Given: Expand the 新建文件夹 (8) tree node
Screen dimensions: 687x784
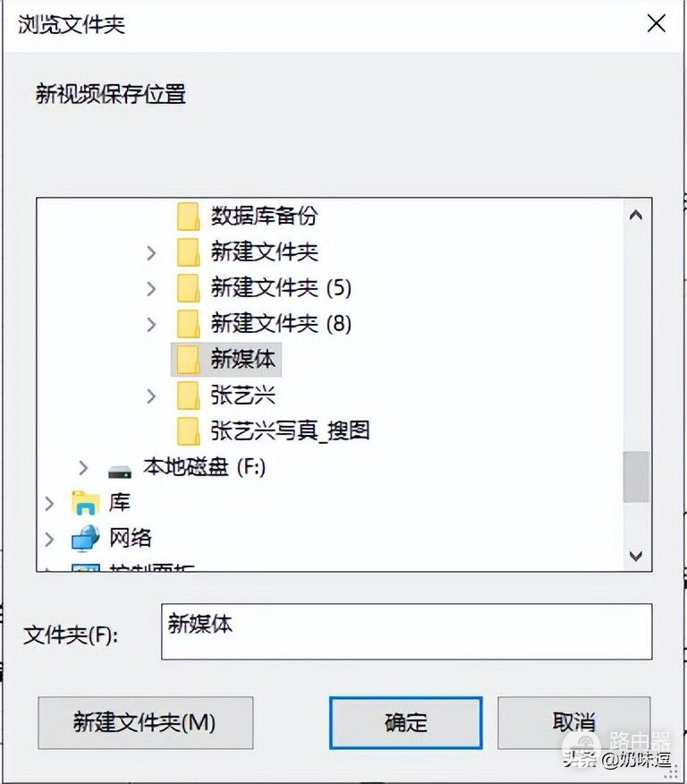Looking at the screenshot, I should coord(151,324).
